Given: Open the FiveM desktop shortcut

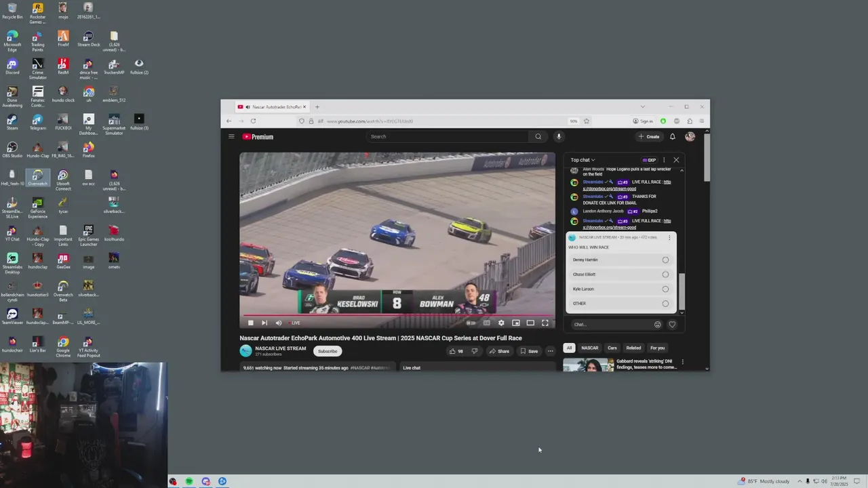Looking at the screenshot, I should click(x=63, y=39).
